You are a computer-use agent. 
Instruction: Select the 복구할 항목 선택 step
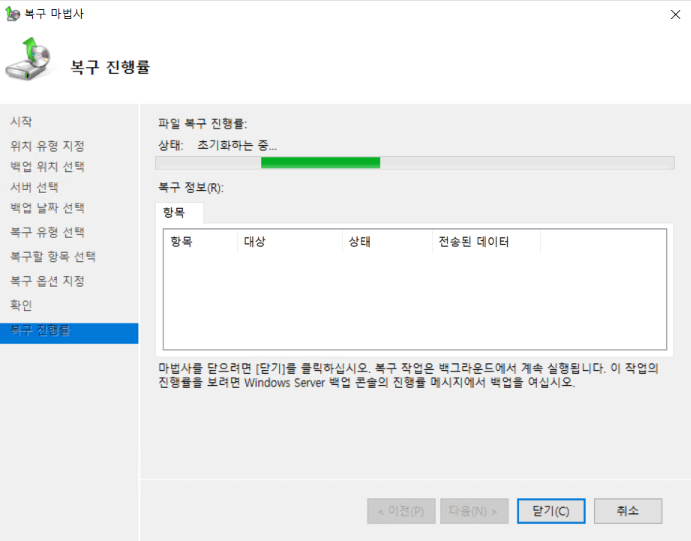click(x=52, y=257)
